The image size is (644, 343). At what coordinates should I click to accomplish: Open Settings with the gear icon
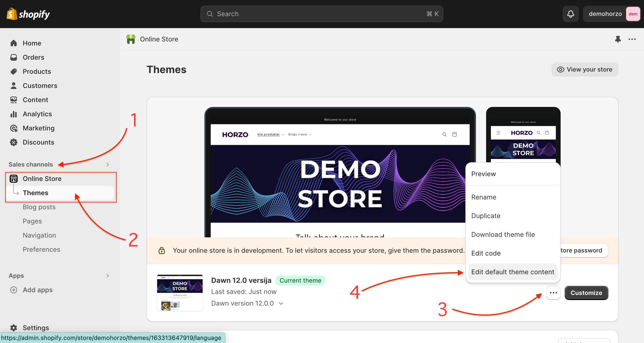coord(14,328)
